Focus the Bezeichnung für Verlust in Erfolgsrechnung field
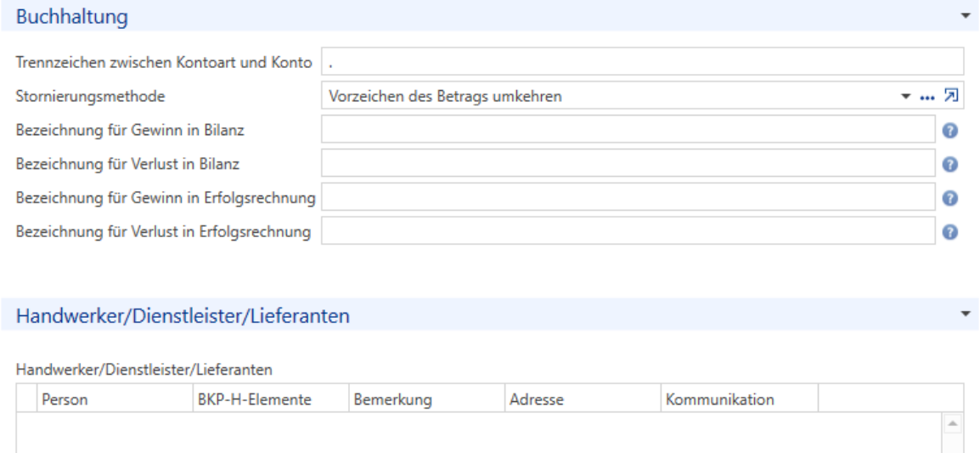The height and width of the screenshot is (453, 980). [x=628, y=230]
